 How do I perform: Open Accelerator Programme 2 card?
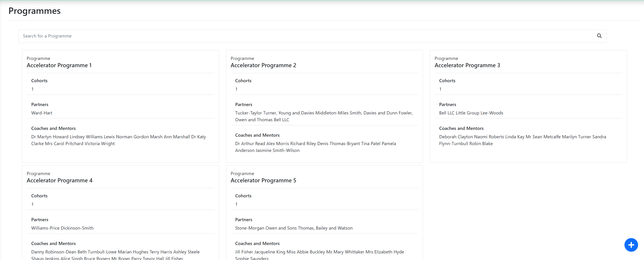[x=263, y=65]
